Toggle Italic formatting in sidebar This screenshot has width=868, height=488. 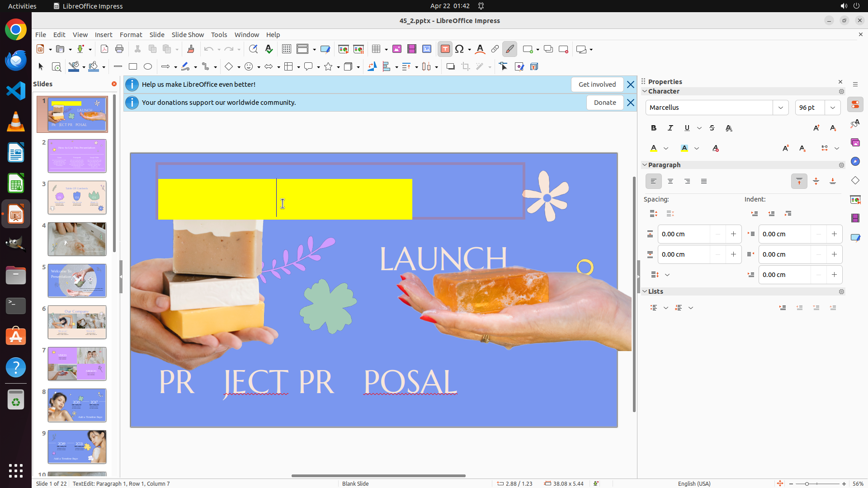[670, 128]
